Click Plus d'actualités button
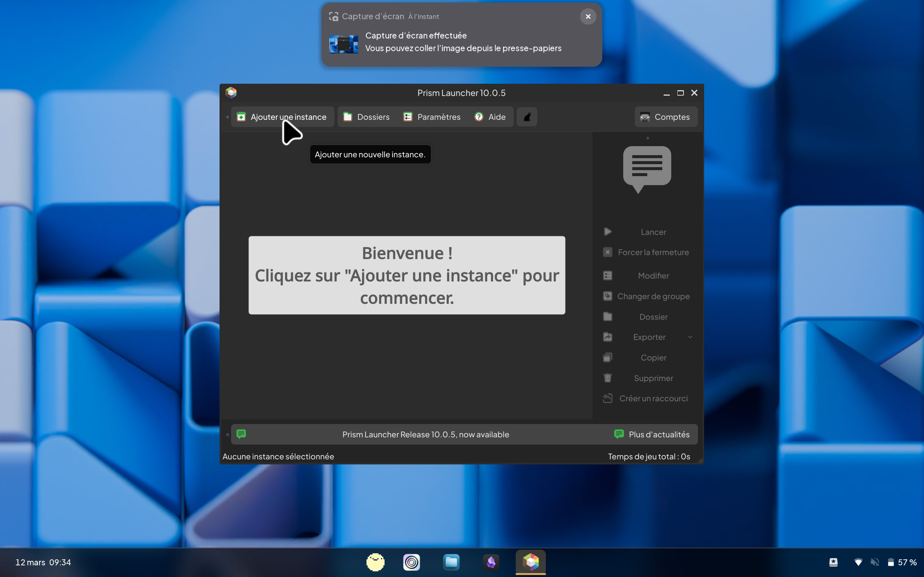 click(x=652, y=434)
